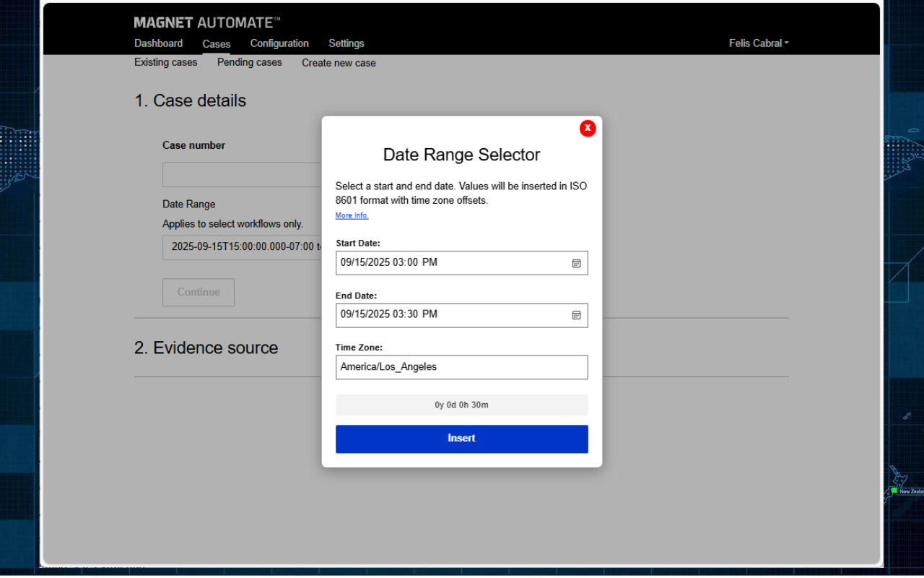This screenshot has height=578, width=924.
Task: Close the Date Range Selector dialog
Action: pos(588,128)
